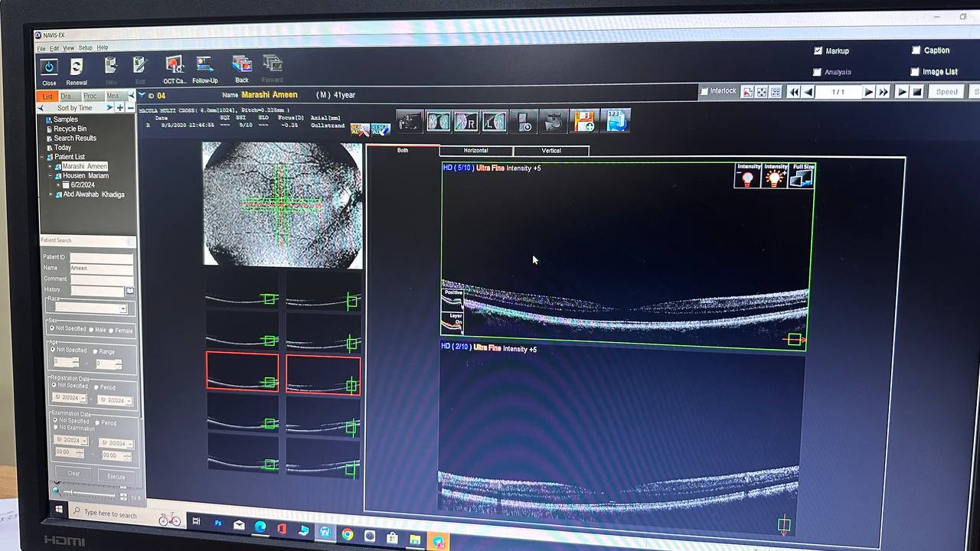Click the play button in frame controls
Screen dimensions: 980x551
[903, 92]
